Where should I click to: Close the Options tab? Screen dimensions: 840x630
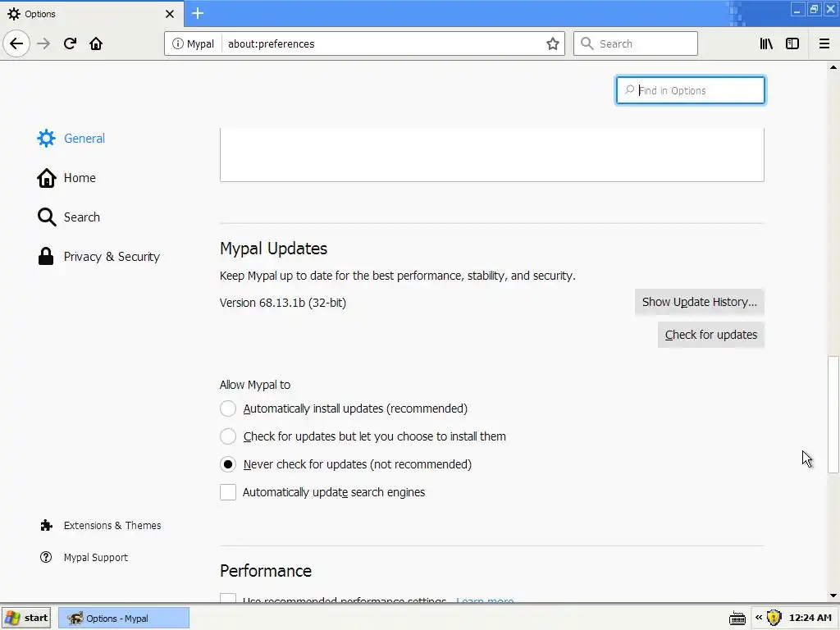(x=169, y=14)
